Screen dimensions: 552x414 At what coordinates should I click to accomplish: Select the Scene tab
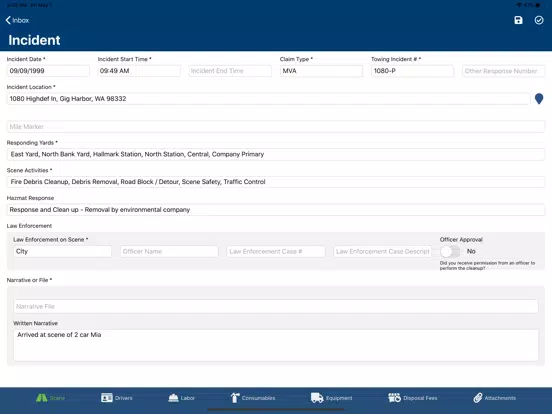pos(50,398)
